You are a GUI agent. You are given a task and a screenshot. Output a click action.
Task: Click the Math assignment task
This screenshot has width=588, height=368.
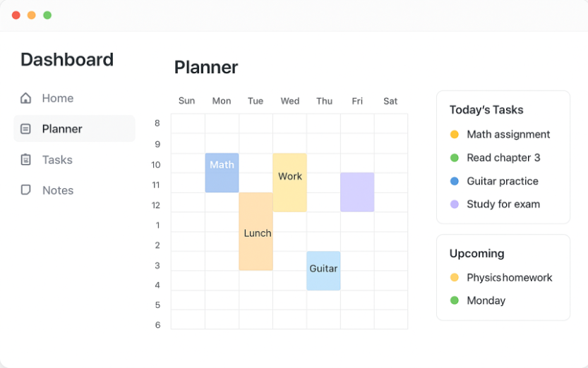508,134
